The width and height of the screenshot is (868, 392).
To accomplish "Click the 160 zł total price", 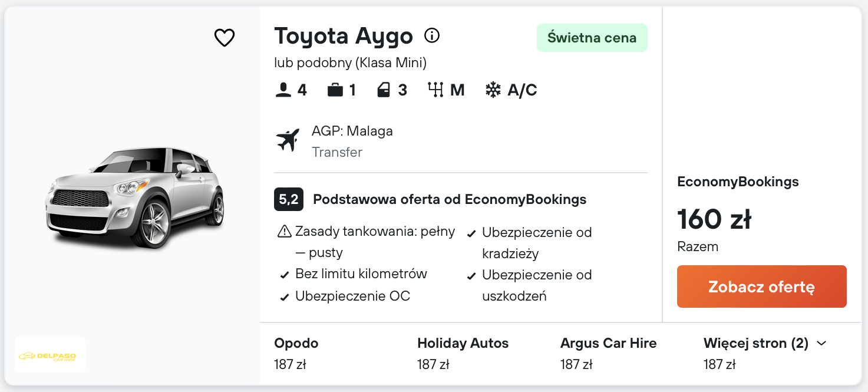I will (714, 219).
